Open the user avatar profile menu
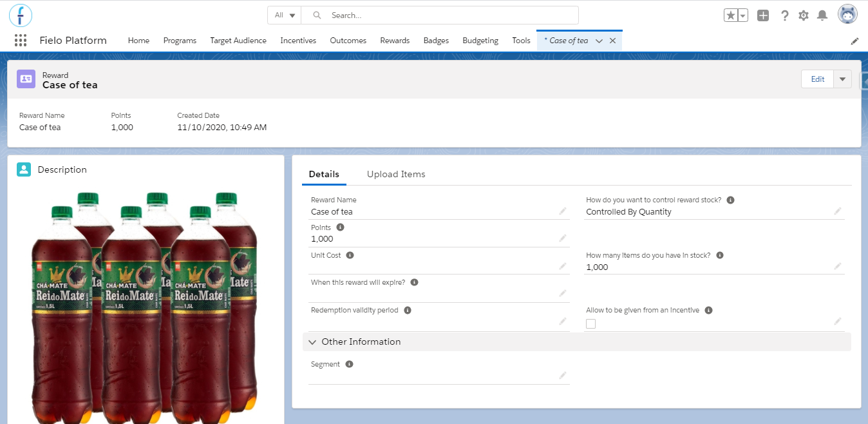 (x=847, y=14)
